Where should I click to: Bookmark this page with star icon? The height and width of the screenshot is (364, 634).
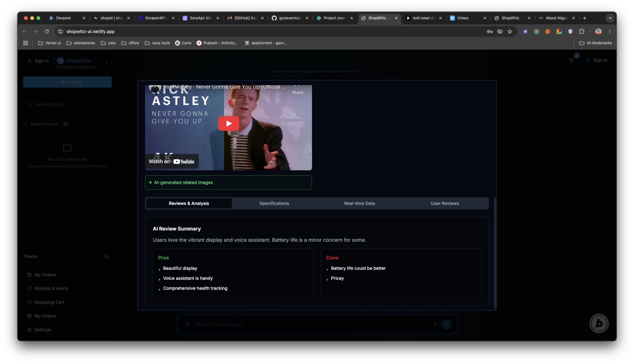510,32
